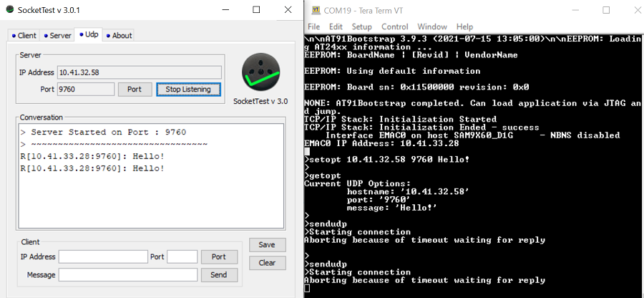644x298 pixels.
Task: Click the client IP Address field
Action: tap(102, 256)
